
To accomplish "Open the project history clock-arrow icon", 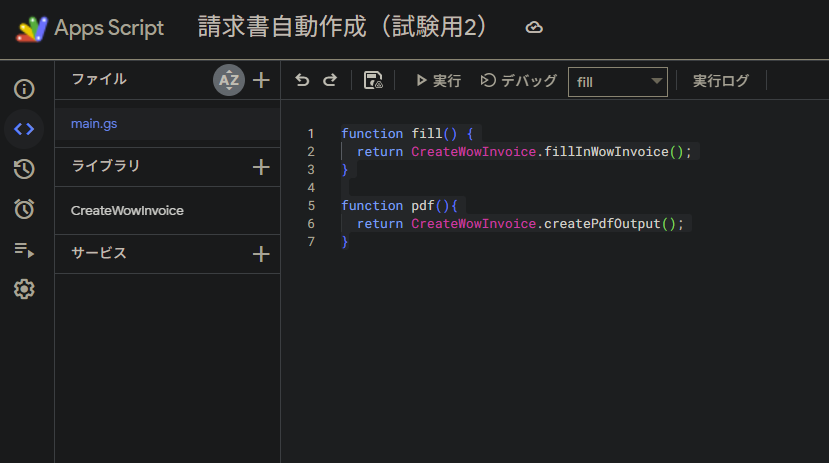I will [24, 169].
